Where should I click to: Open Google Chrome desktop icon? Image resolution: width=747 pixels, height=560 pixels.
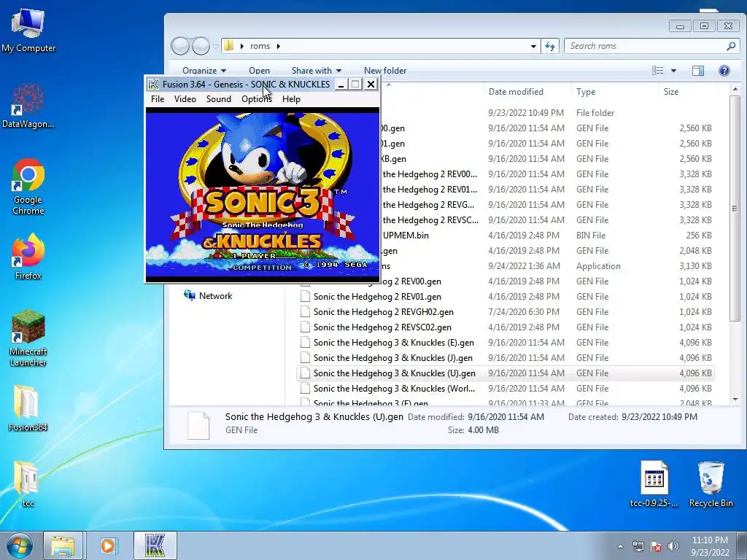pyautogui.click(x=28, y=187)
